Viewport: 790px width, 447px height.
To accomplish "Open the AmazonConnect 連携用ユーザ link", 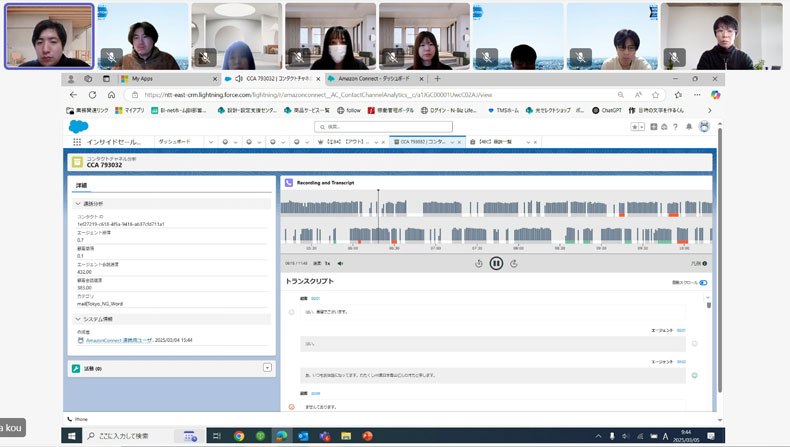I will pyautogui.click(x=119, y=340).
